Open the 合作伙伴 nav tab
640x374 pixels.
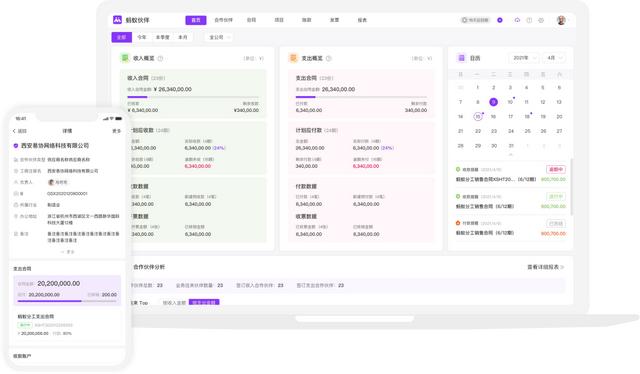coord(223,20)
